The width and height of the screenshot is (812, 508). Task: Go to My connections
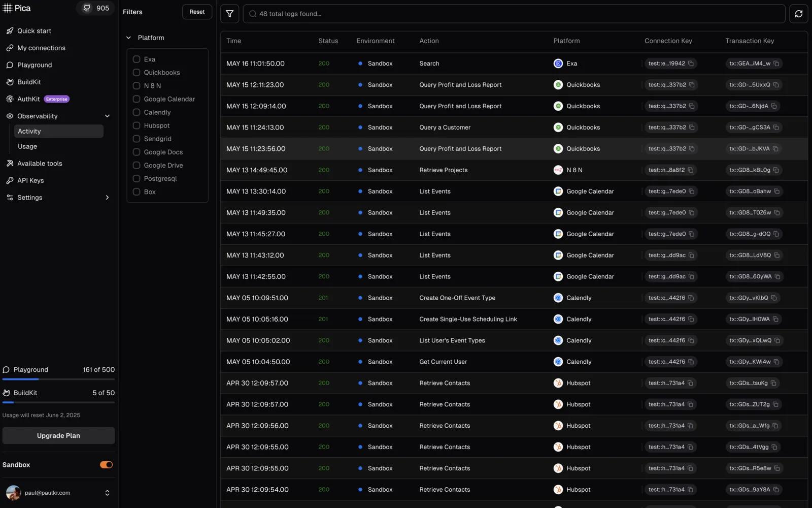(x=41, y=48)
